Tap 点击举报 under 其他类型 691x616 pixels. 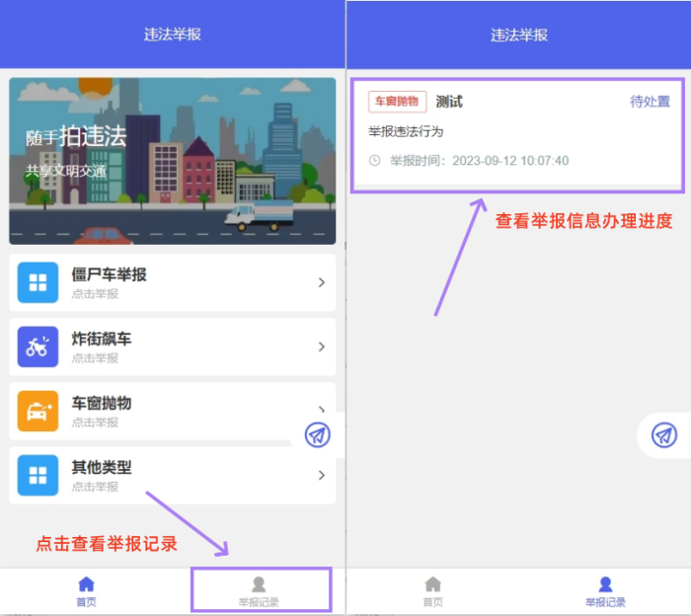coord(95,487)
